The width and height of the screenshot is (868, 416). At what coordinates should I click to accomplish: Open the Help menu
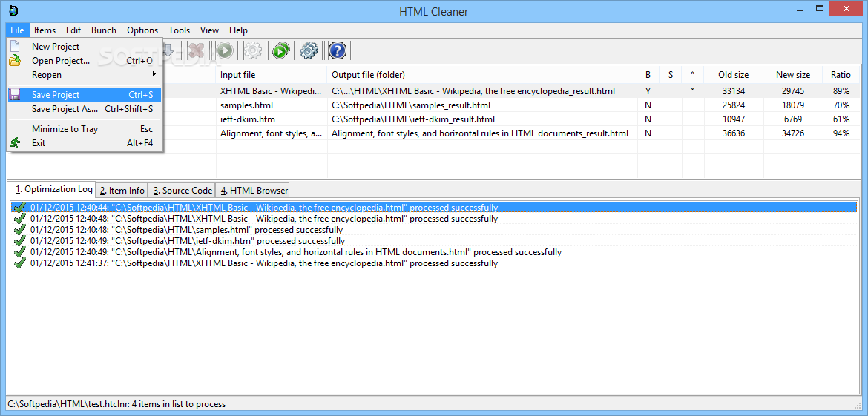pyautogui.click(x=239, y=30)
